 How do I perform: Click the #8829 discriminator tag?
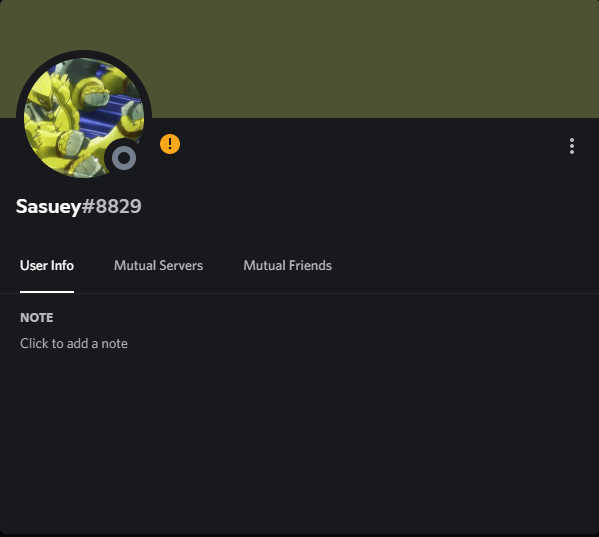pos(111,207)
